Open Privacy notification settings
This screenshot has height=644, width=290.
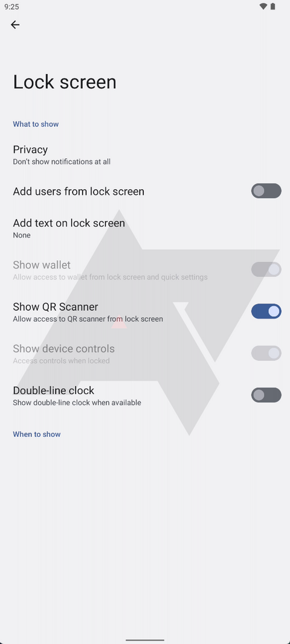145,155
